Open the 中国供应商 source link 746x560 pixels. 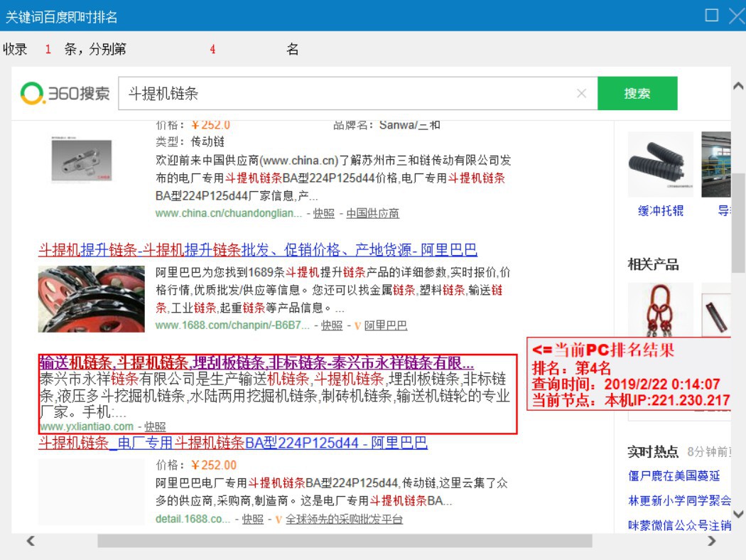point(372,213)
